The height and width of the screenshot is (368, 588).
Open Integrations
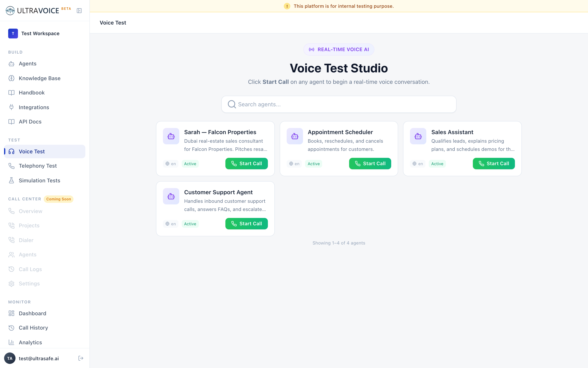coord(45,107)
